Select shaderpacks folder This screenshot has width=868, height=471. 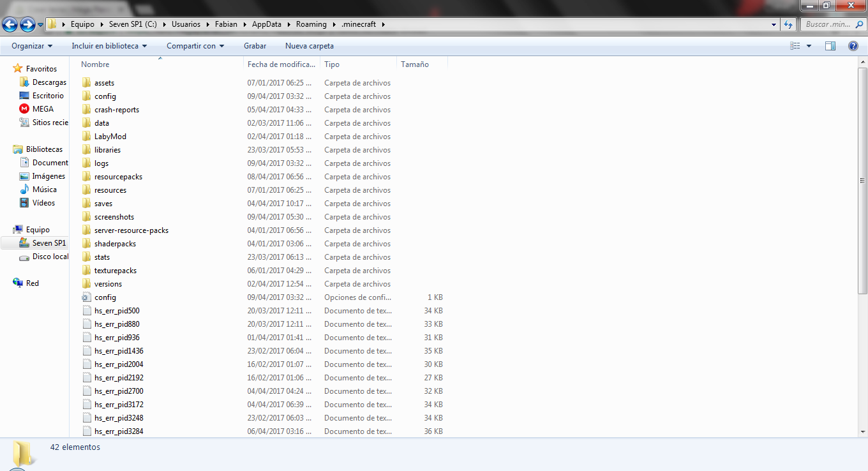pos(115,244)
